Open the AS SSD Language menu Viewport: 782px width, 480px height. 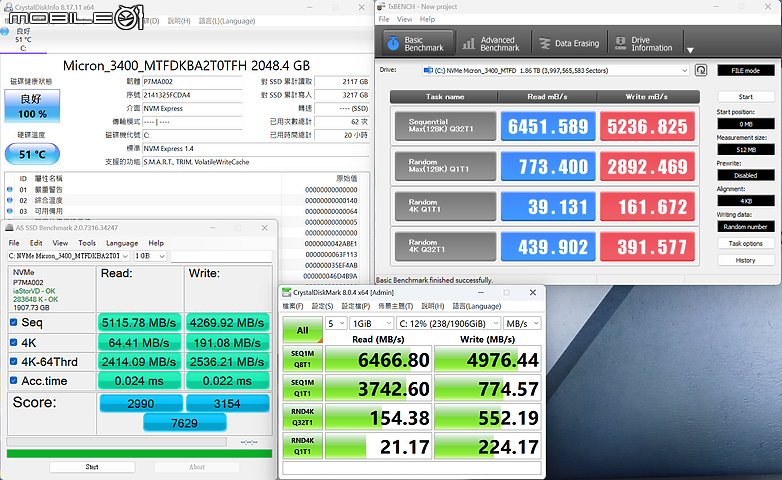point(122,243)
